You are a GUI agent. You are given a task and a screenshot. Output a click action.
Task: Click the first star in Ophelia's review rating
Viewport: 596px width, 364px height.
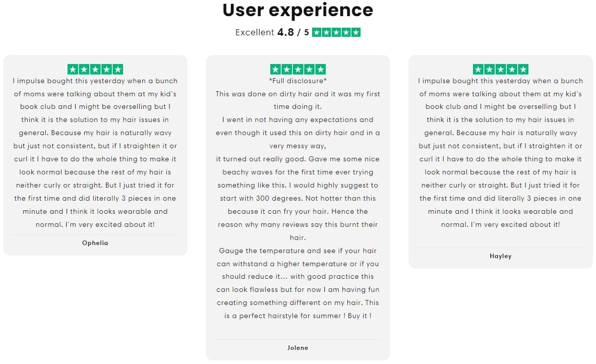73,69
